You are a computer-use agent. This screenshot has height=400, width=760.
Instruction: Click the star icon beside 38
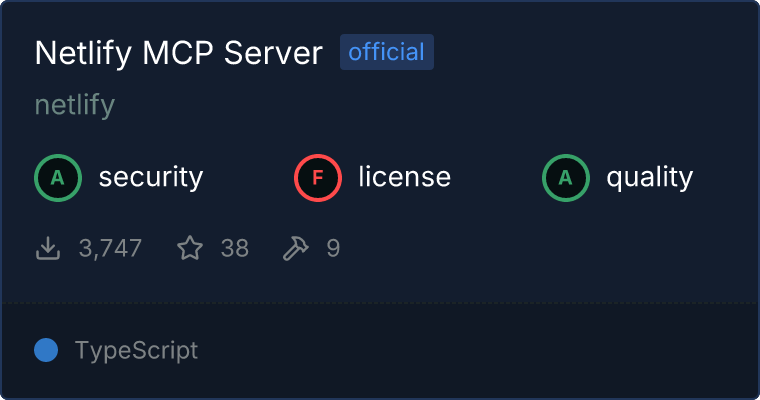pyautogui.click(x=190, y=248)
